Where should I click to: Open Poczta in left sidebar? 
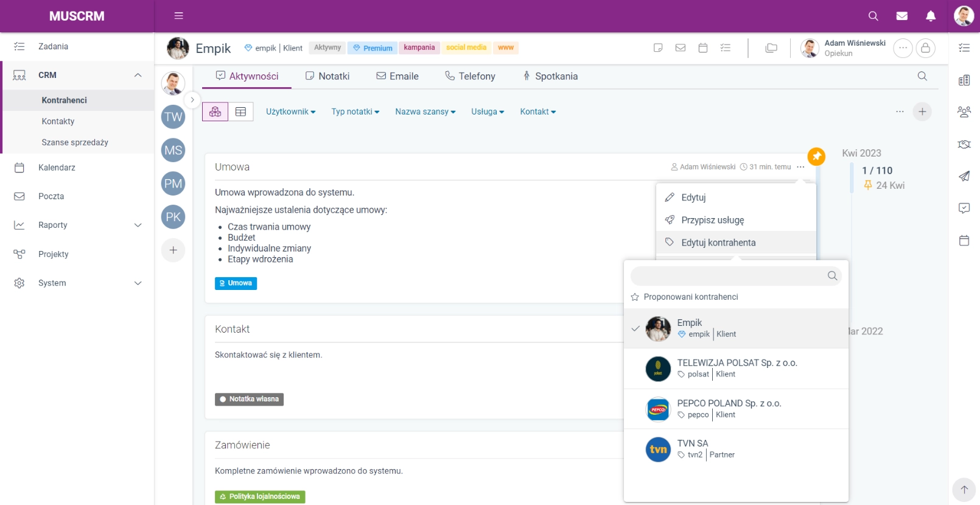pyautogui.click(x=77, y=196)
